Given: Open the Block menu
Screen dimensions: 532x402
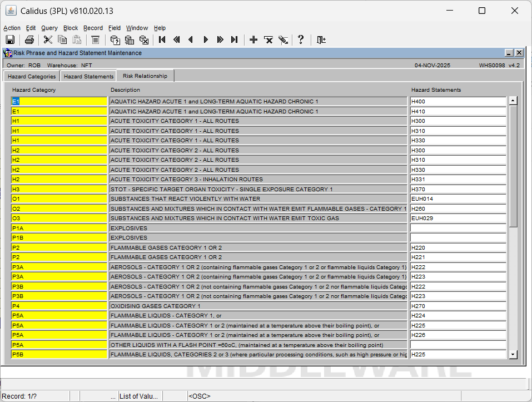Looking at the screenshot, I should click(71, 28).
